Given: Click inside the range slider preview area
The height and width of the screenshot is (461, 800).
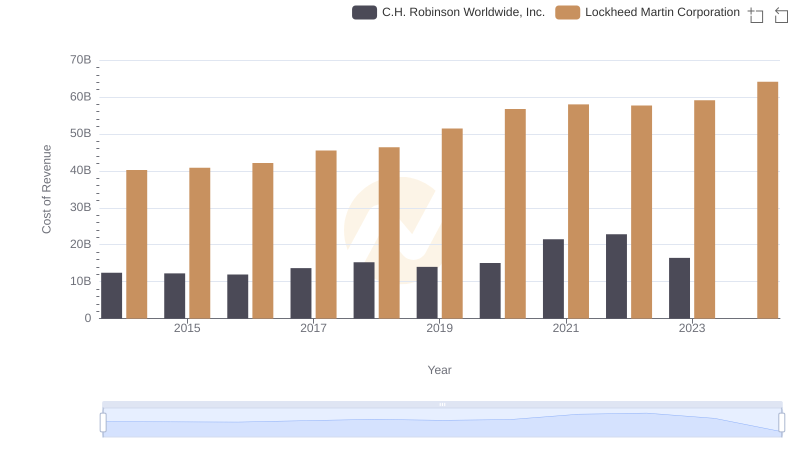Looking at the screenshot, I should [442, 423].
